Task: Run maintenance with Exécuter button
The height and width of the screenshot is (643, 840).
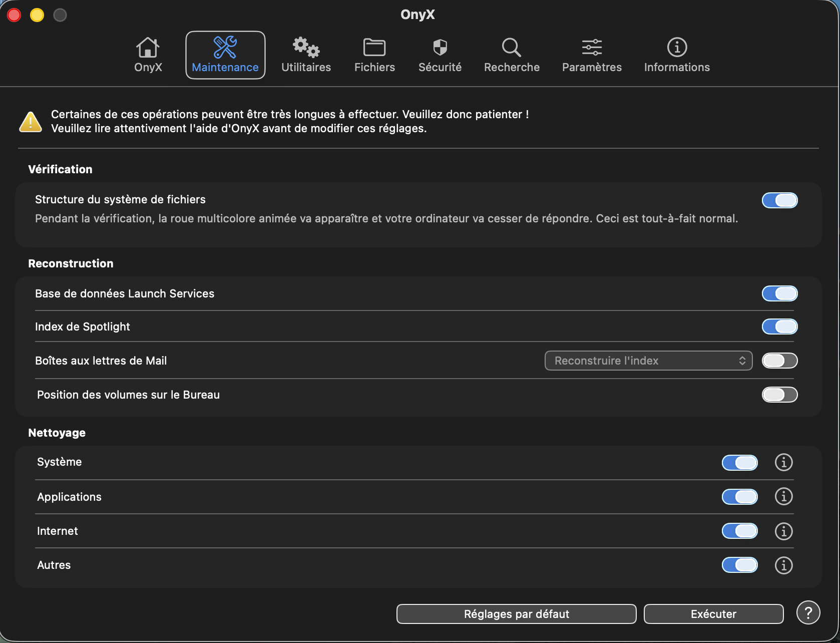Action: (713, 614)
